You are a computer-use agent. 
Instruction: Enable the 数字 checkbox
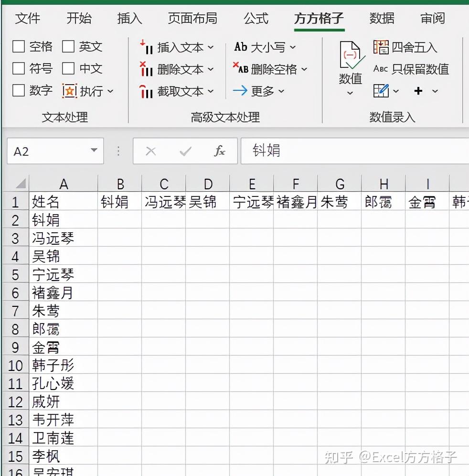tap(18, 90)
